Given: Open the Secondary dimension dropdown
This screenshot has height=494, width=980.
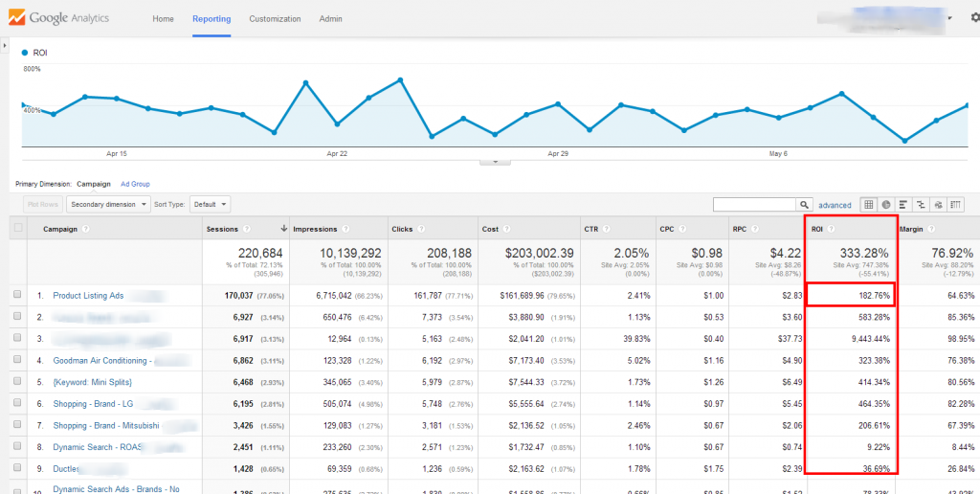Looking at the screenshot, I should 109,204.
